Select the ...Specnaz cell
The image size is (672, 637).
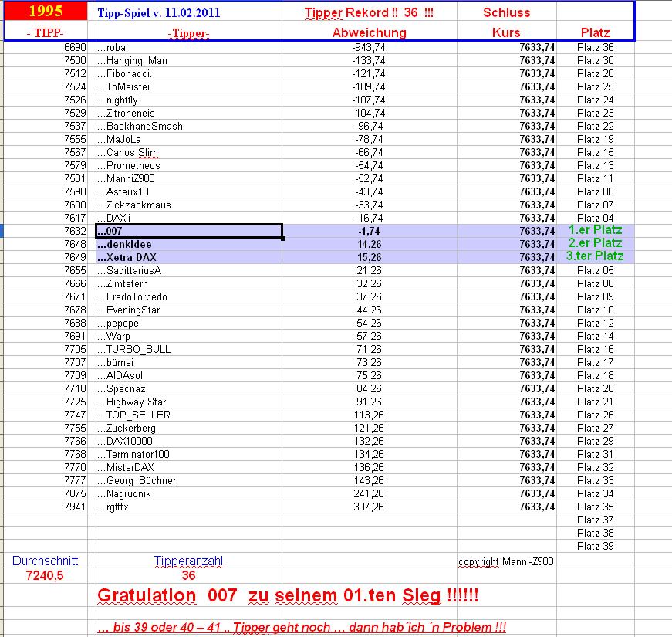pos(189,388)
